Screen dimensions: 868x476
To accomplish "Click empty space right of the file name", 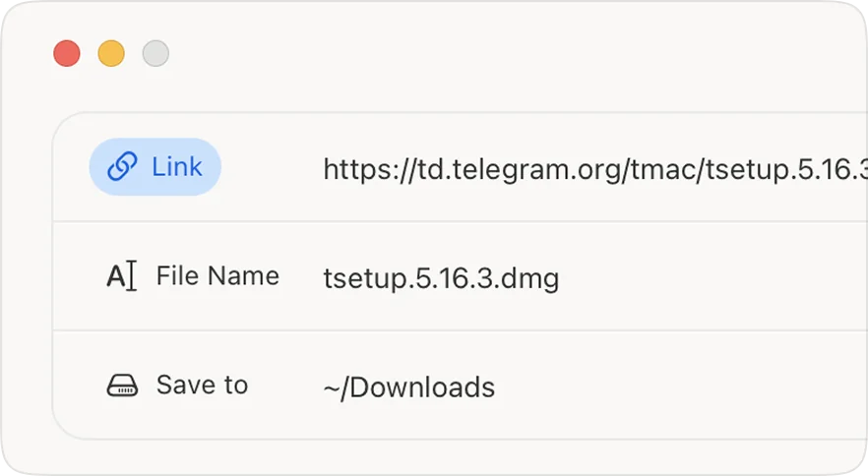I will tap(709, 278).
